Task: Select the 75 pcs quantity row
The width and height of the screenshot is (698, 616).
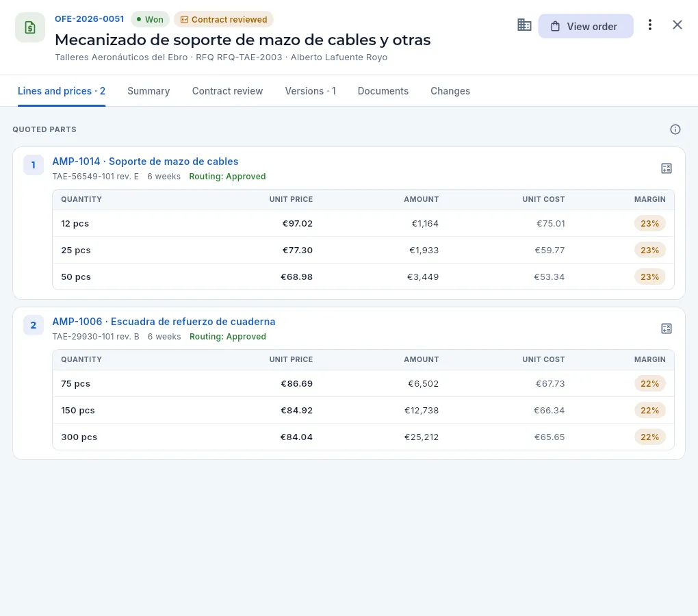Action: pos(363,384)
